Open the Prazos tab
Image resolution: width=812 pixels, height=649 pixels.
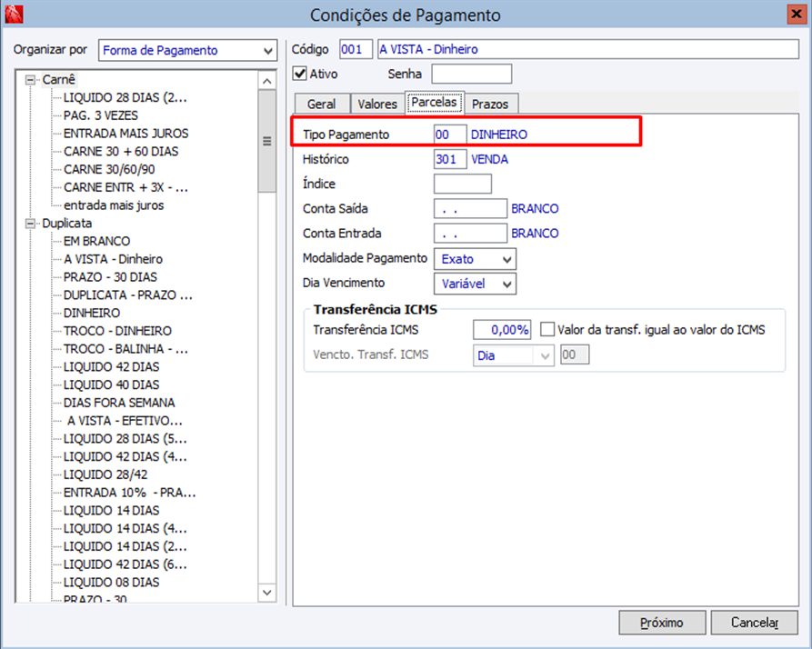[x=490, y=104]
